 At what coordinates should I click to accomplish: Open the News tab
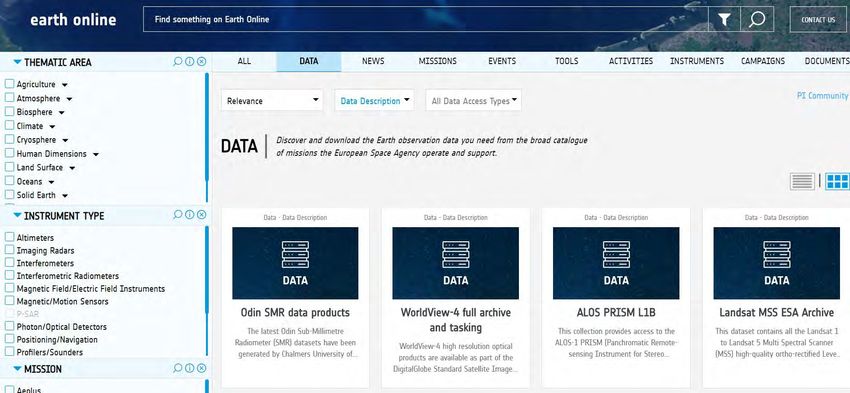pyautogui.click(x=373, y=61)
